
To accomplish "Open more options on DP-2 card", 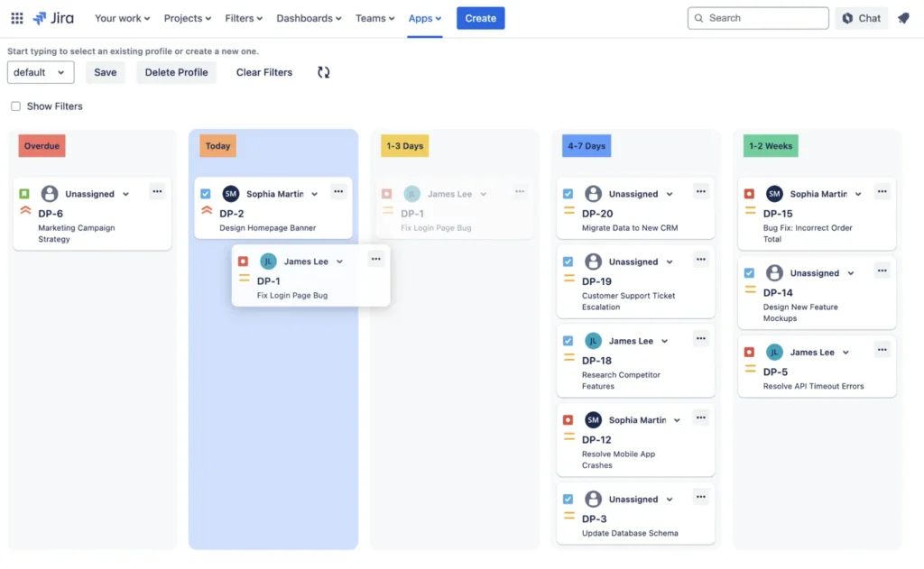I will 338,191.
